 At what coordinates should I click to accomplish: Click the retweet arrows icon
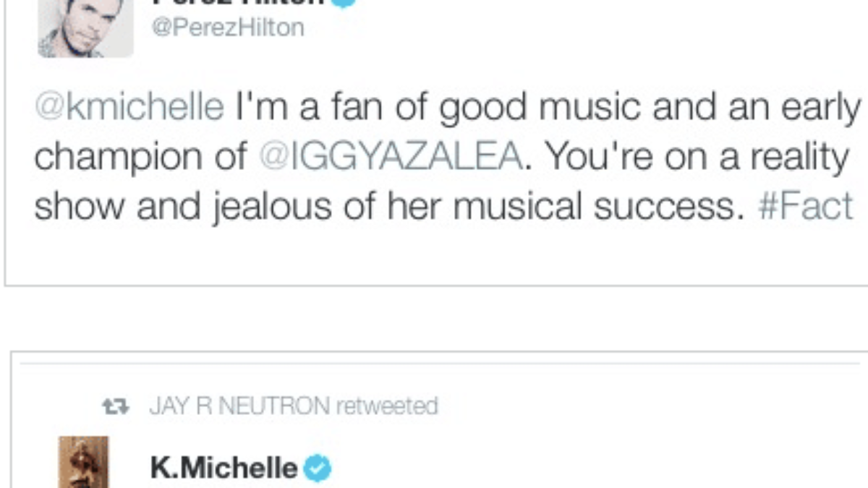[116, 407]
